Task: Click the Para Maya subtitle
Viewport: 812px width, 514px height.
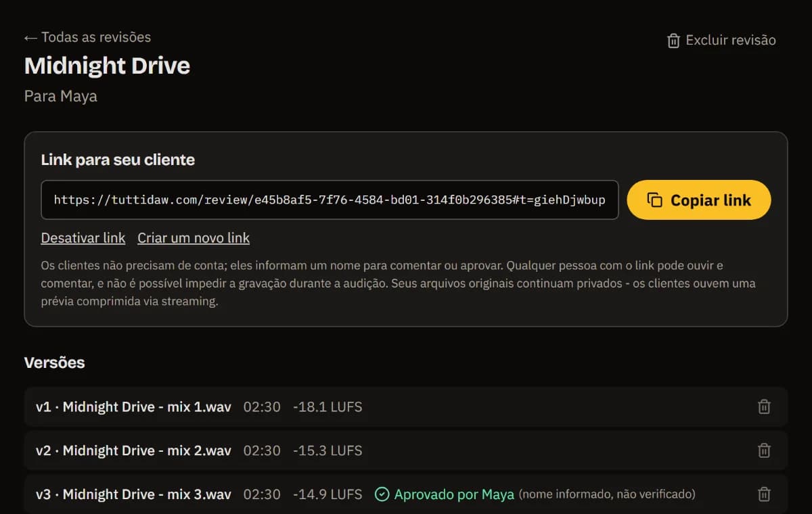Action: tap(61, 96)
